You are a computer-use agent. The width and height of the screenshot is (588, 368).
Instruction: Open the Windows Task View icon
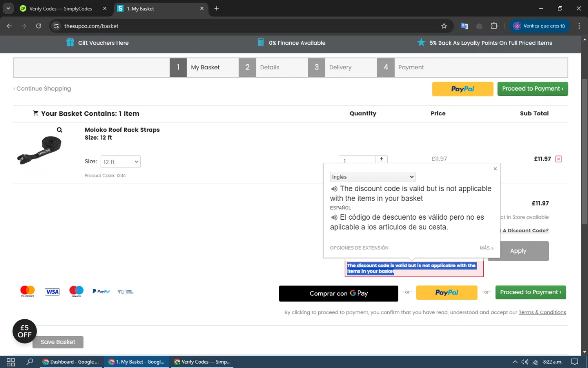click(11, 362)
